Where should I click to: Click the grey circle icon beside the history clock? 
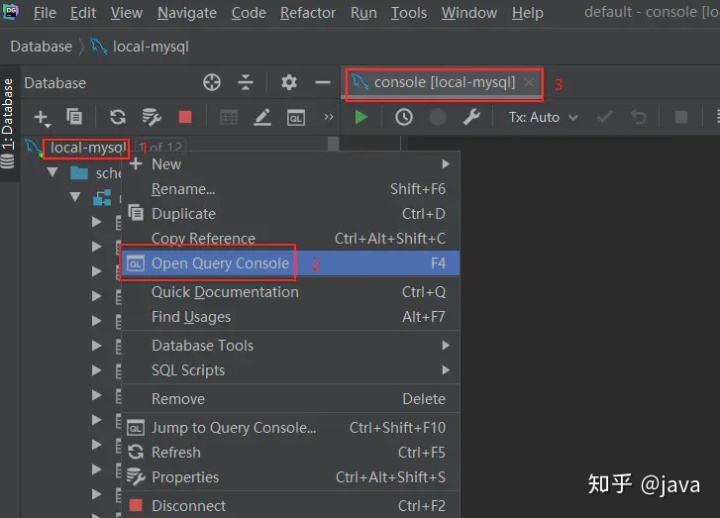pos(438,118)
